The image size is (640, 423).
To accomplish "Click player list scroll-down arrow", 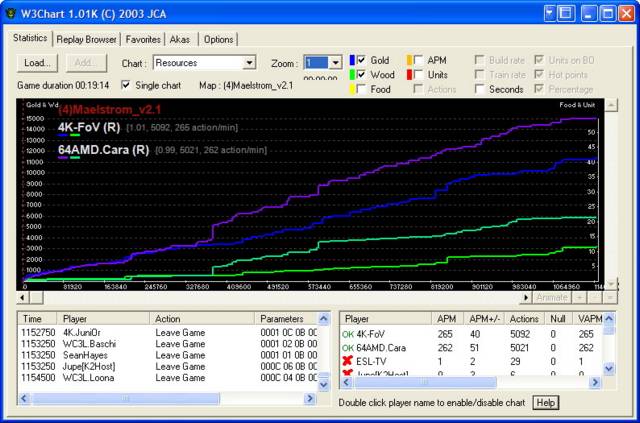I will click(x=609, y=369).
